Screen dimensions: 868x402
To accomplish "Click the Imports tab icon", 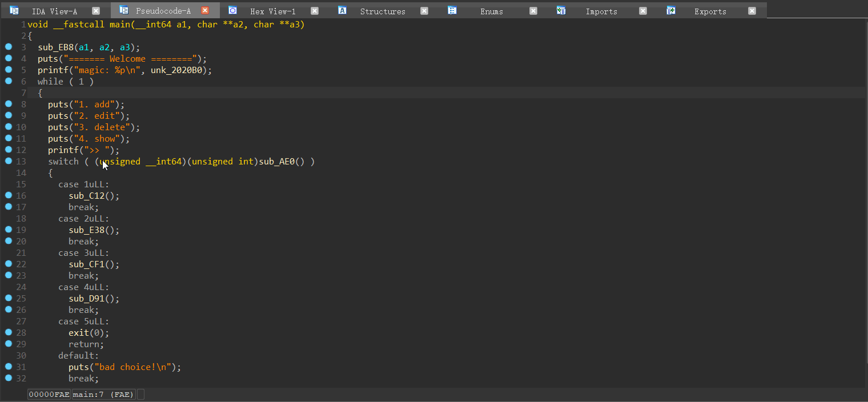I will coord(561,10).
